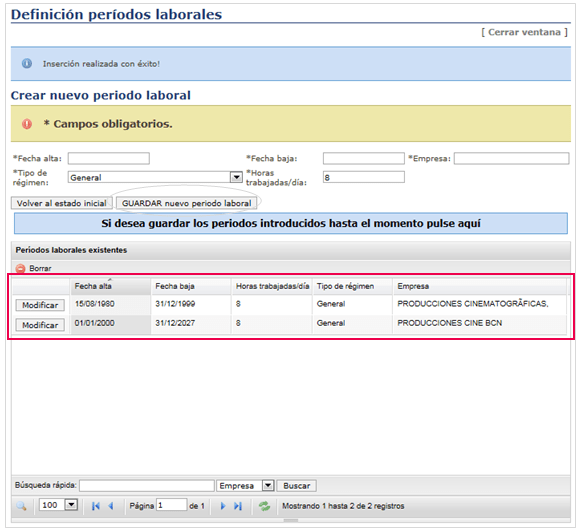582x532 pixels.
Task: Focus the Empresa input field
Action: click(511, 159)
